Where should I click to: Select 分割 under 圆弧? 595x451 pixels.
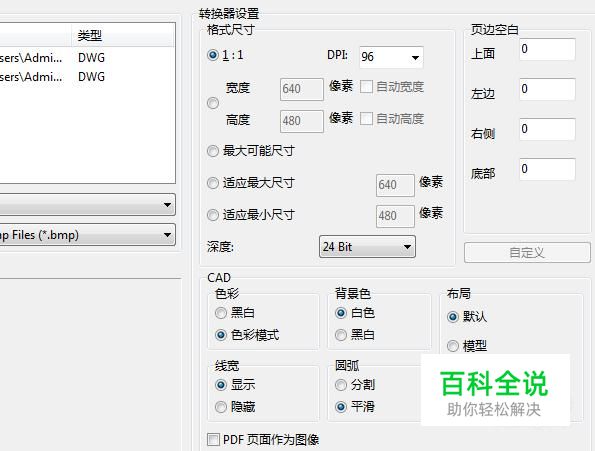pyautogui.click(x=341, y=385)
